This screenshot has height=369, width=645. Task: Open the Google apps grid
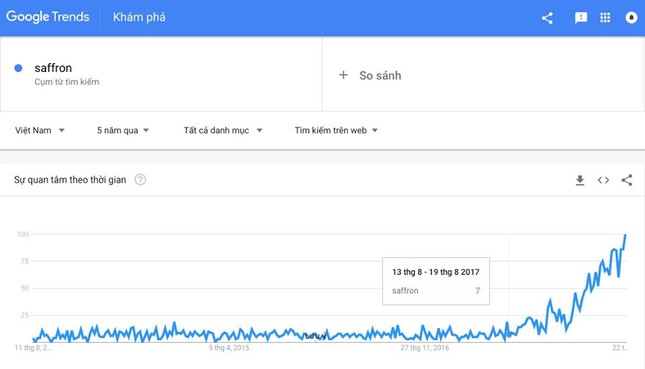(x=605, y=18)
